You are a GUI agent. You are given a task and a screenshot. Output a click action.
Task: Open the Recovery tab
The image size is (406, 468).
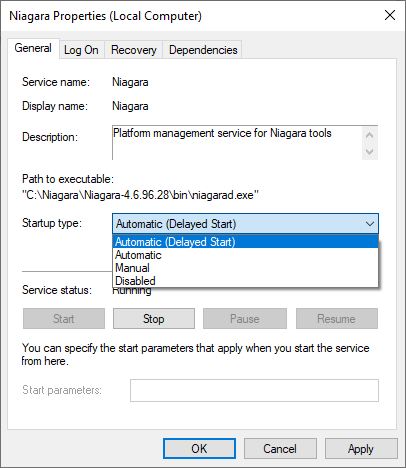point(134,50)
